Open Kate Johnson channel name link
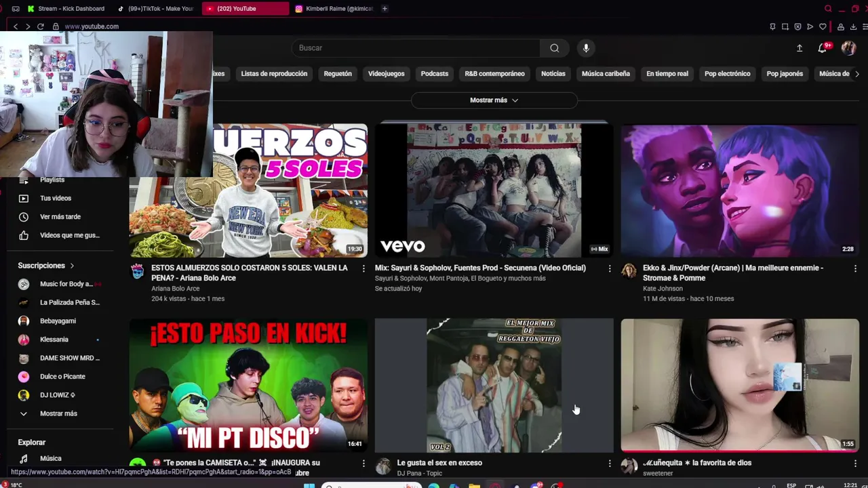Viewport: 868px width, 488px height. coord(663,289)
